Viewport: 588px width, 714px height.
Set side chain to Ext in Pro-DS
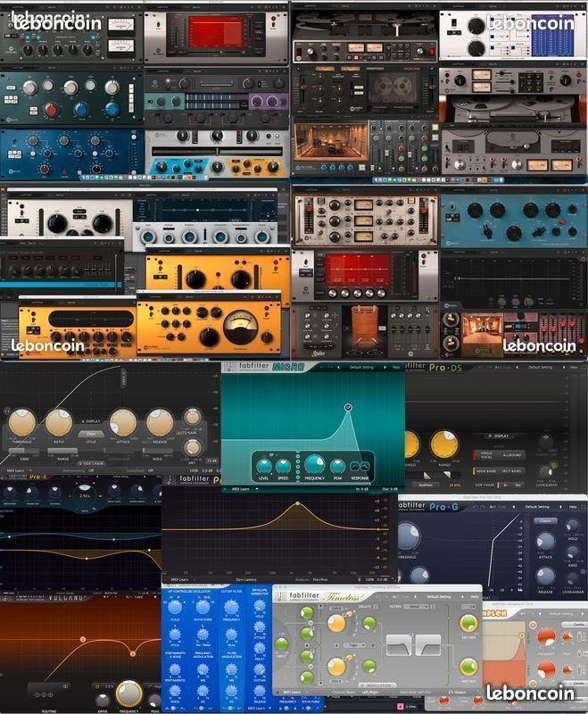[518, 486]
